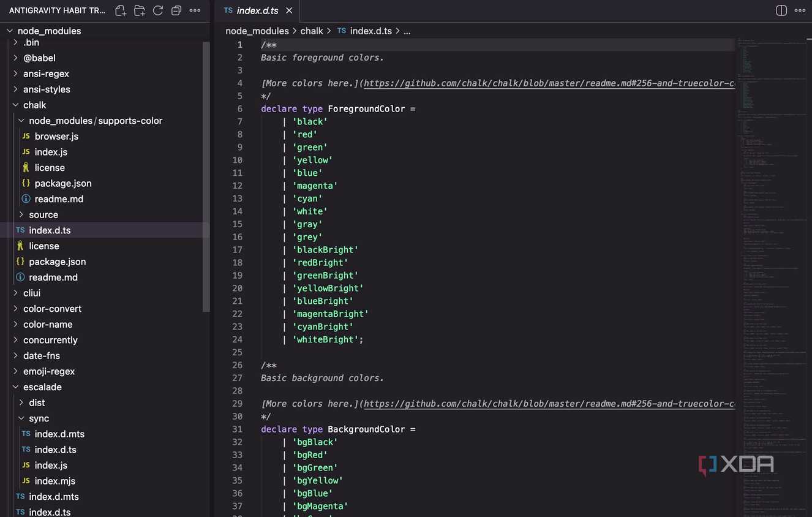Screen dimensions: 812x517
Task: Collapse the node_modules/supports-color folder
Action: tap(105, 121)
